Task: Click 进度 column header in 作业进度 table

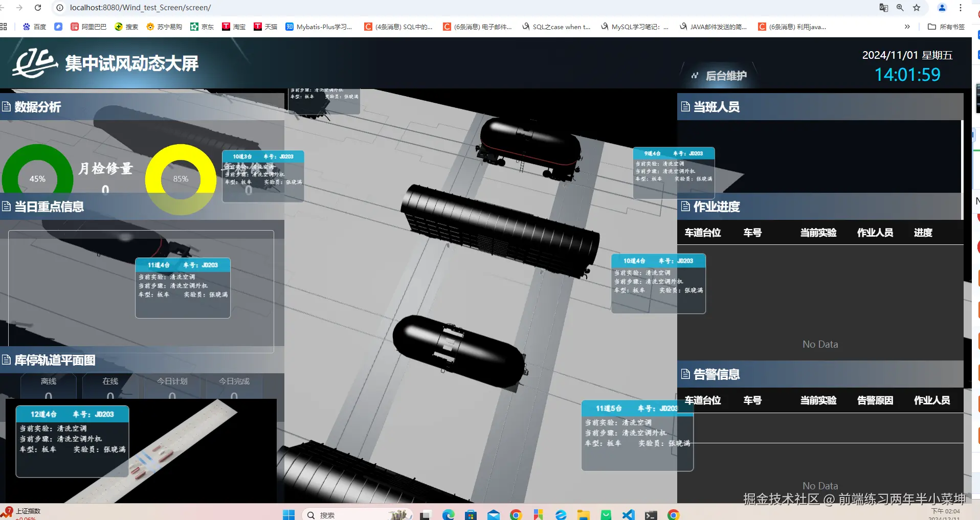Action: (x=923, y=233)
